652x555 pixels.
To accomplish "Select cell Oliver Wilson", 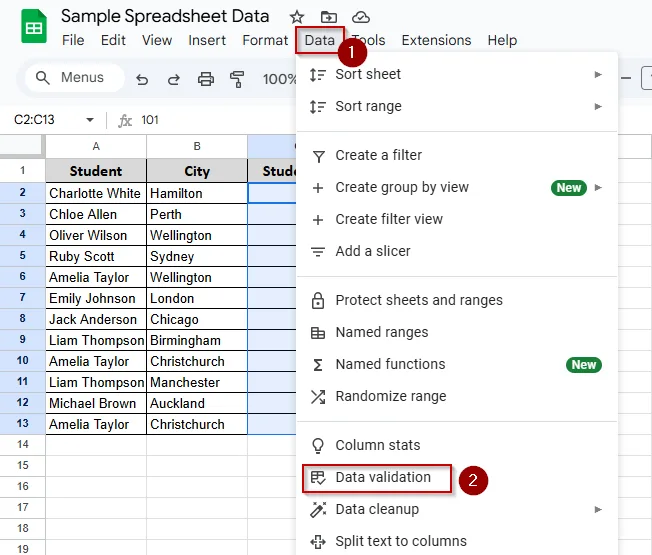I will click(x=96, y=235).
